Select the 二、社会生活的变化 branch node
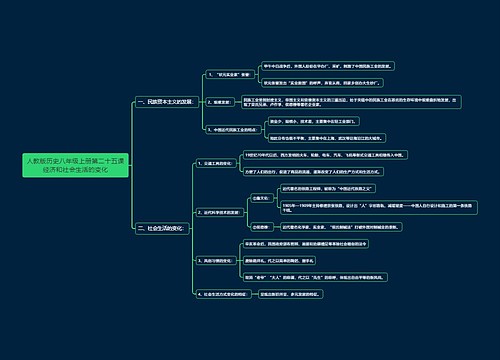 (162, 228)
